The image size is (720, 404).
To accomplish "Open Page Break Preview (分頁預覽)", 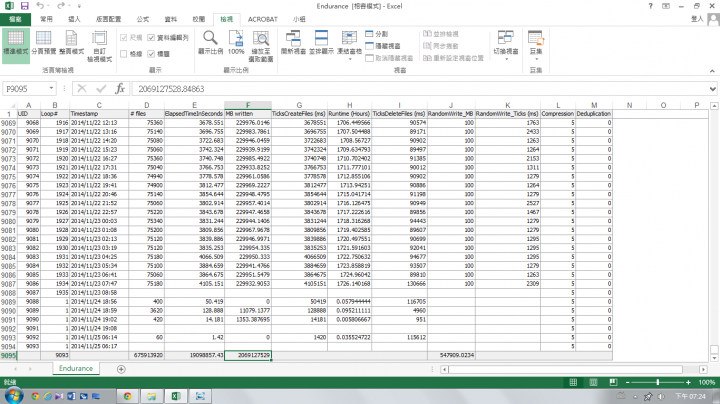I will click(x=44, y=44).
